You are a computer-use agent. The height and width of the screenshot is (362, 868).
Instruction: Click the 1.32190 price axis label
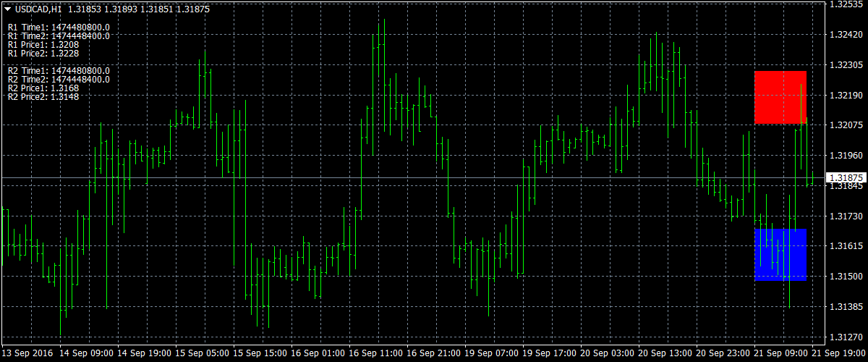click(845, 96)
